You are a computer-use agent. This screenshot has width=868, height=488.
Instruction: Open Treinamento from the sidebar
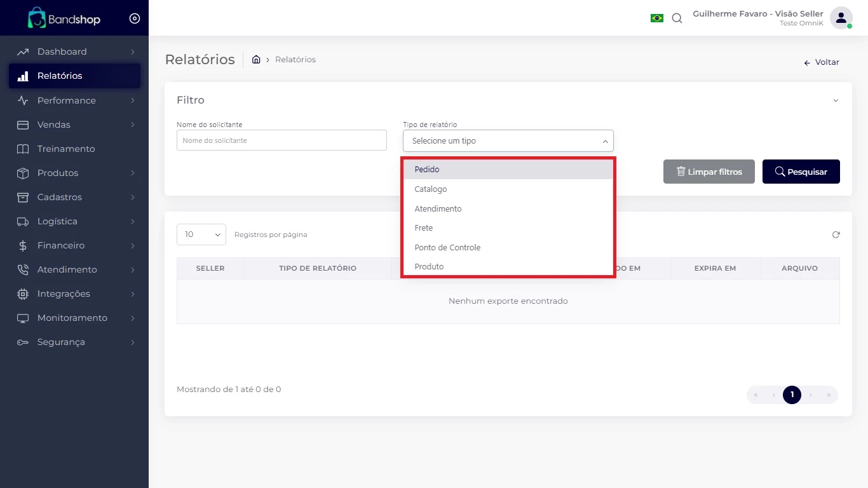pos(66,149)
